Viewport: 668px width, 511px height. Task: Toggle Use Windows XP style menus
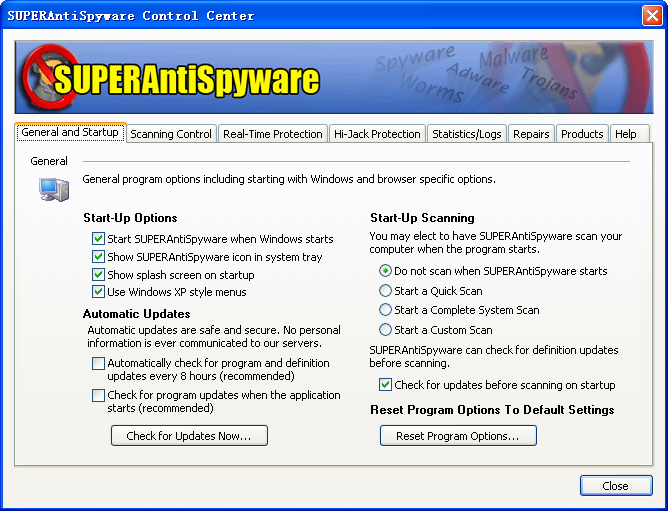pyautogui.click(x=98, y=292)
